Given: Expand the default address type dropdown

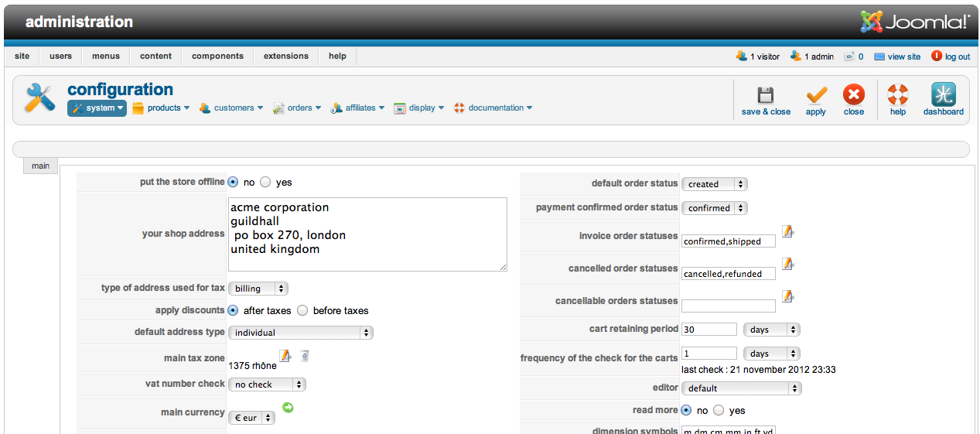Looking at the screenshot, I should [300, 333].
